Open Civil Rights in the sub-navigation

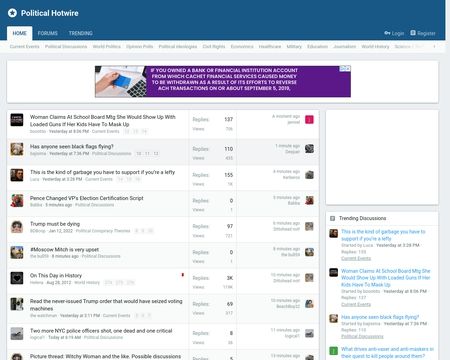point(214,46)
